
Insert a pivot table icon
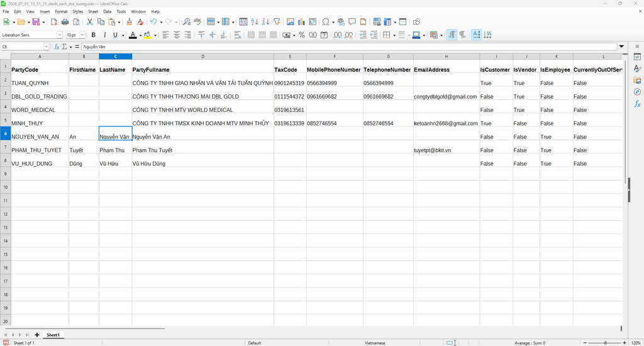pyautogui.click(x=313, y=22)
